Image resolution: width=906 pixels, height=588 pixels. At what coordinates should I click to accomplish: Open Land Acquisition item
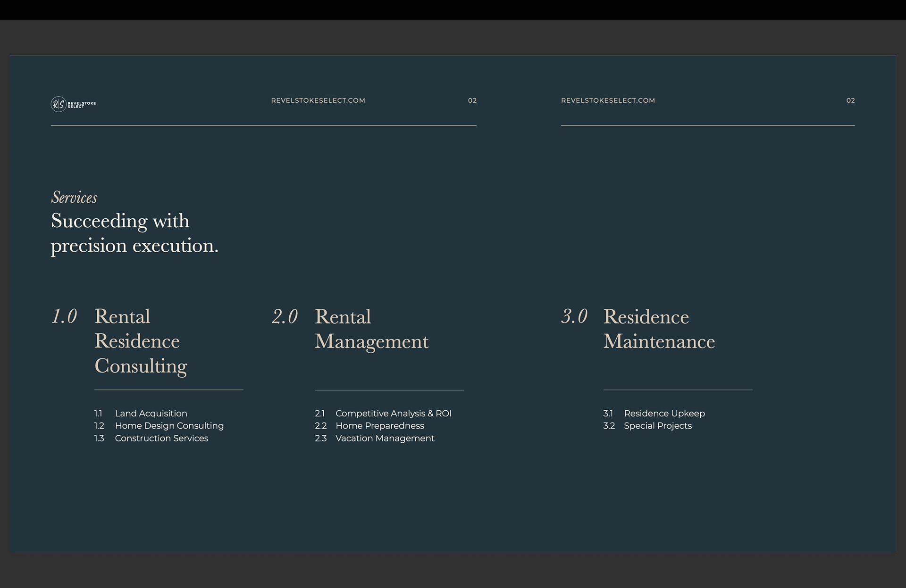click(x=151, y=414)
